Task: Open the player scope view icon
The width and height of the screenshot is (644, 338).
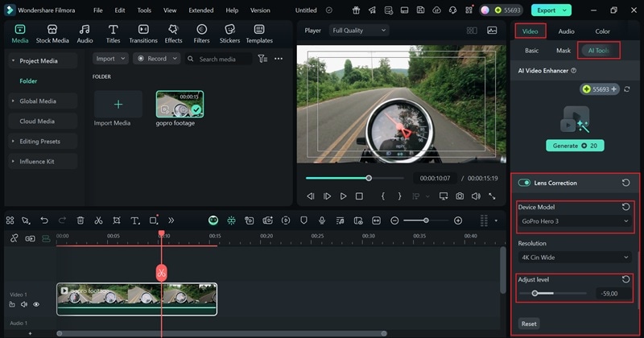Action: pos(492,31)
